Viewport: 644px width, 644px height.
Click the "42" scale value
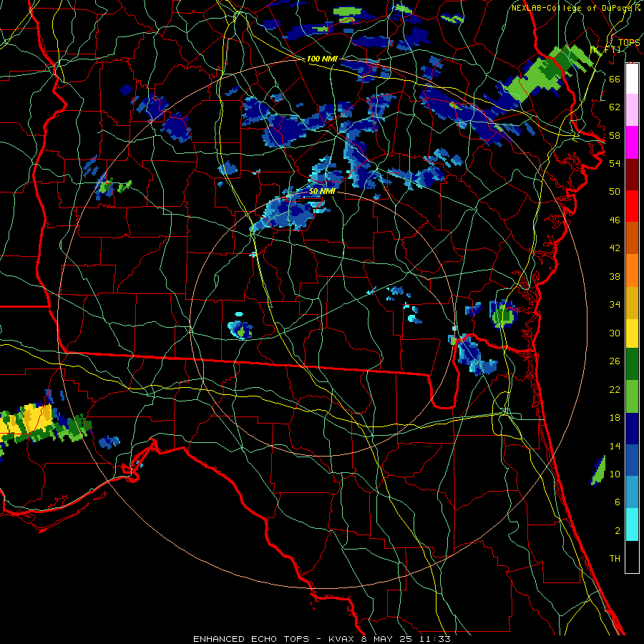[x=615, y=248]
